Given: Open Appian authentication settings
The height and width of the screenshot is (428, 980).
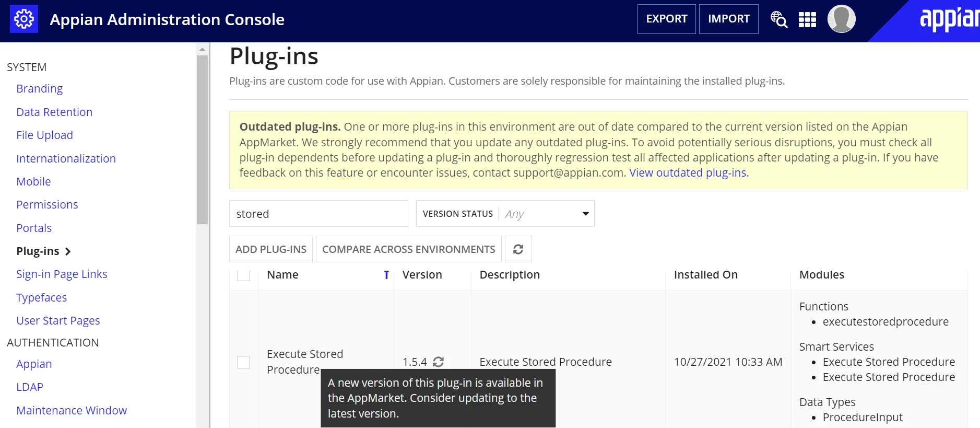Looking at the screenshot, I should tap(34, 364).
